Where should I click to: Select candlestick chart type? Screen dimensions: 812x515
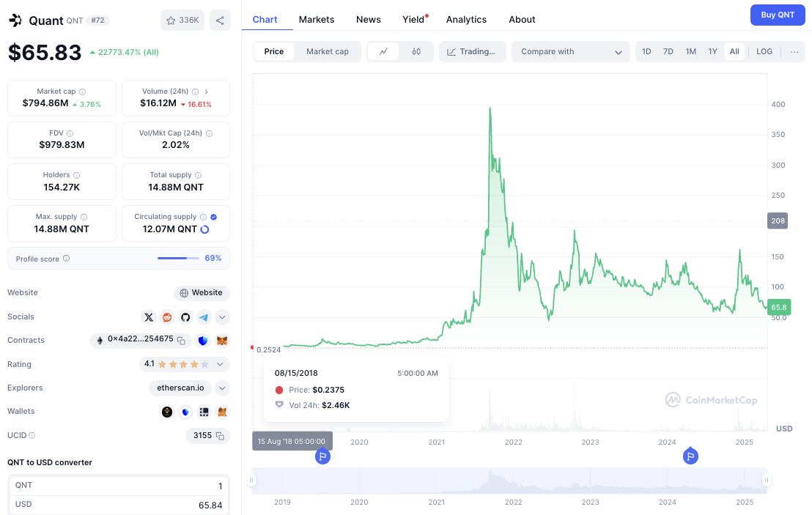pyautogui.click(x=416, y=52)
